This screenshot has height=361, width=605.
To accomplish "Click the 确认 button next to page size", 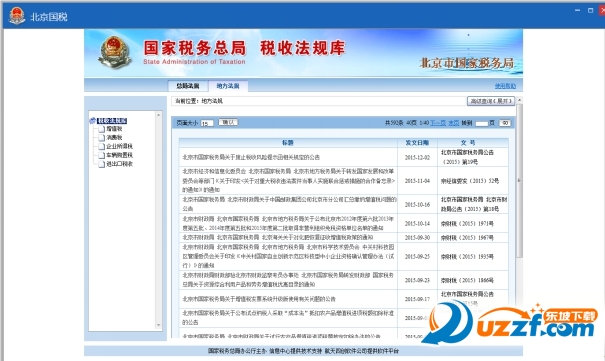I will coord(228,122).
